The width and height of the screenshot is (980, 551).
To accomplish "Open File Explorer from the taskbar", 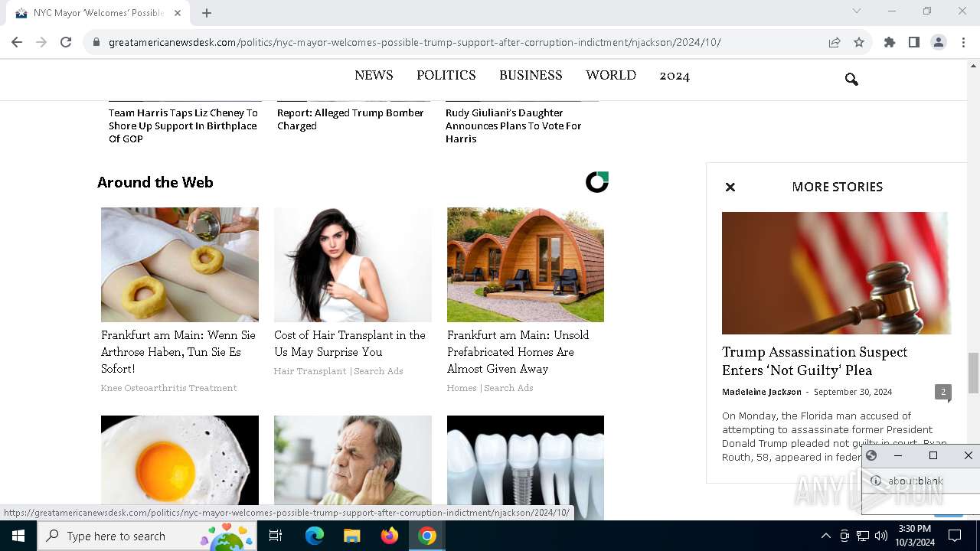I will [352, 536].
